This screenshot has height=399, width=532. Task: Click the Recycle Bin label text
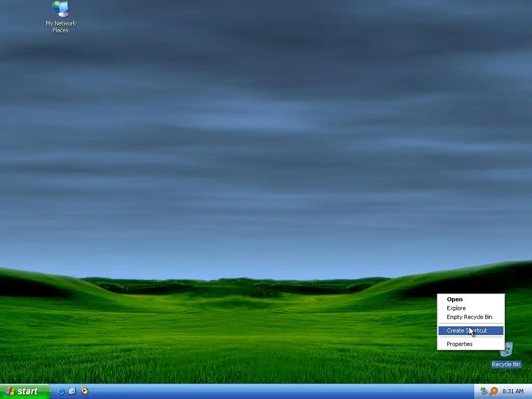(506, 364)
